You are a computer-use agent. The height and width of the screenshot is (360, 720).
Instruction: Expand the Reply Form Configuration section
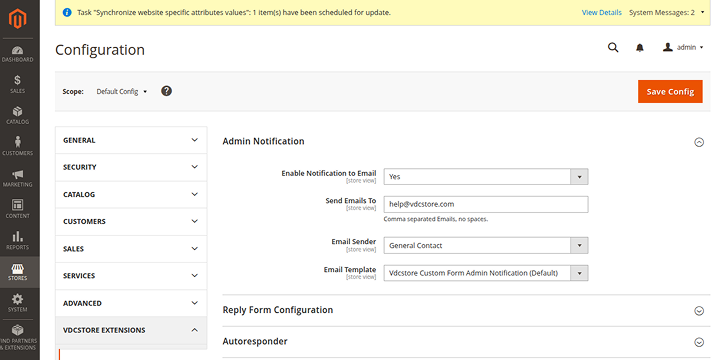point(466,310)
